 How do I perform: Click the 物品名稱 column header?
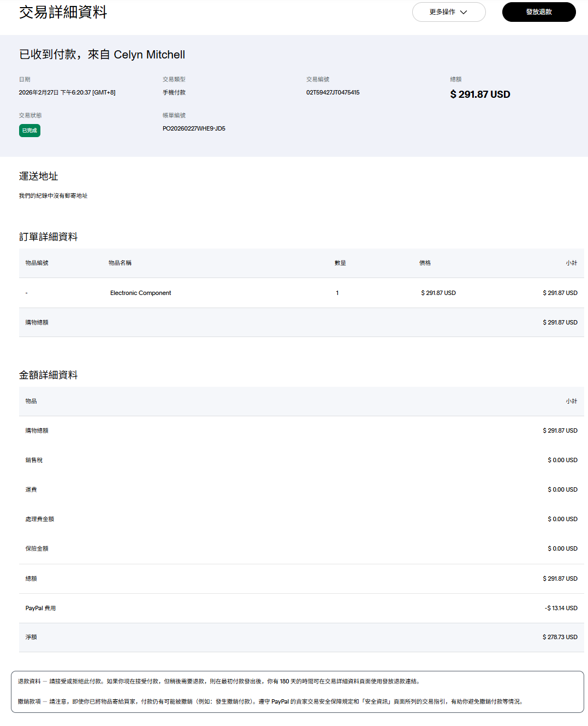pyautogui.click(x=120, y=263)
